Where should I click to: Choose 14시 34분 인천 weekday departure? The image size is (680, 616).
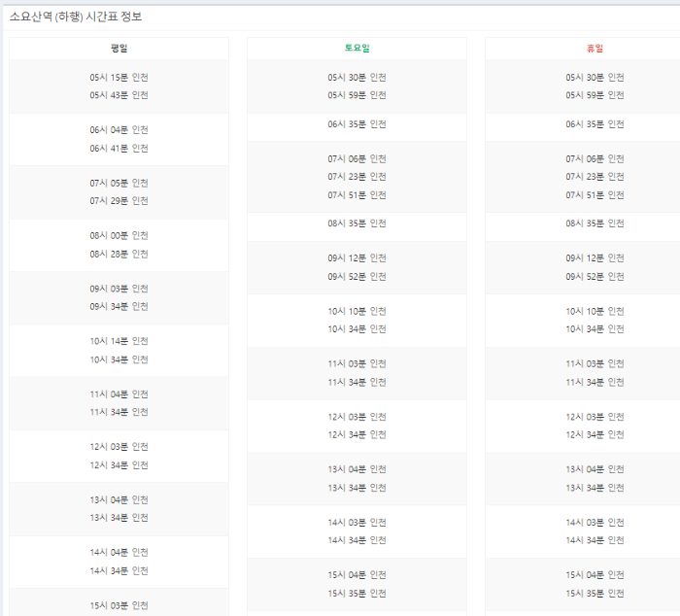119,571
